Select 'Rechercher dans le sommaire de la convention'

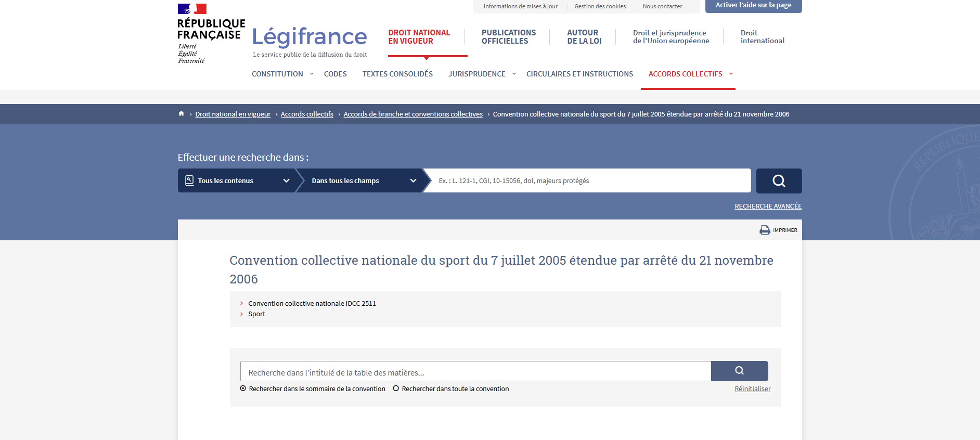tap(243, 389)
